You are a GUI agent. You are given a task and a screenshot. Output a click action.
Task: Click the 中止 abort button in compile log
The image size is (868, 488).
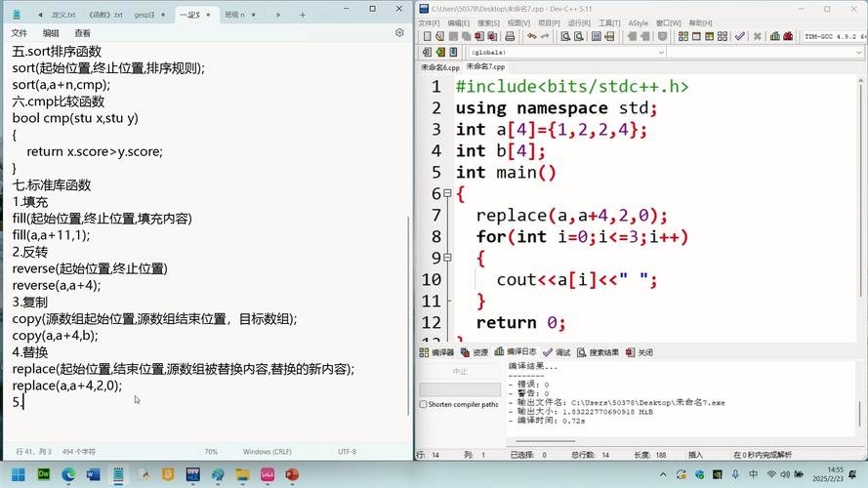click(460, 371)
